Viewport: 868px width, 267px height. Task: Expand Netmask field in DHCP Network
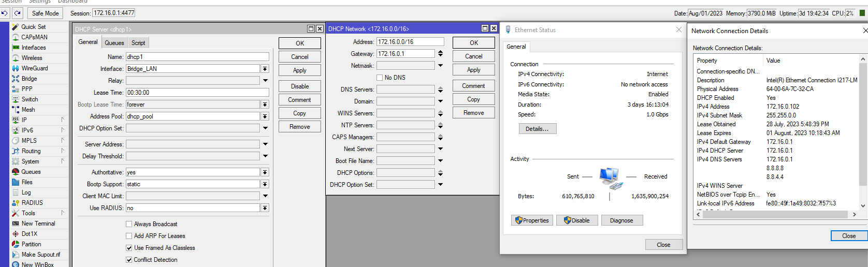click(440, 66)
